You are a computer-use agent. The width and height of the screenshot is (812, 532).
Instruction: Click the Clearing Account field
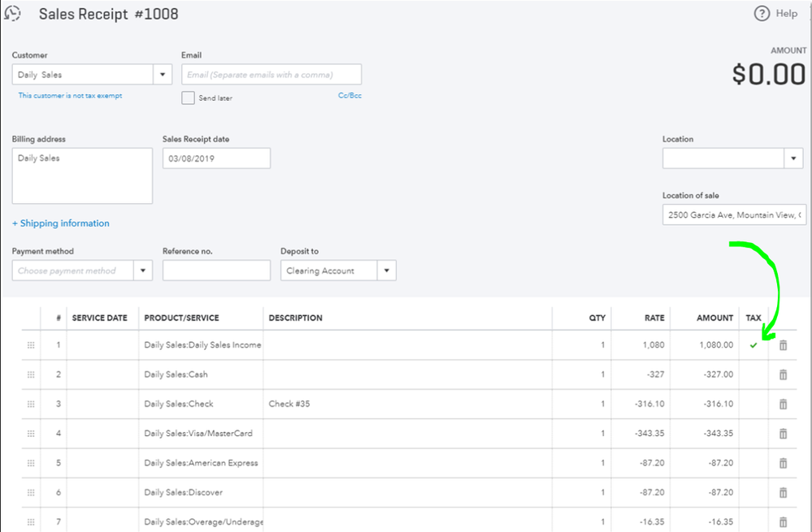tap(329, 270)
